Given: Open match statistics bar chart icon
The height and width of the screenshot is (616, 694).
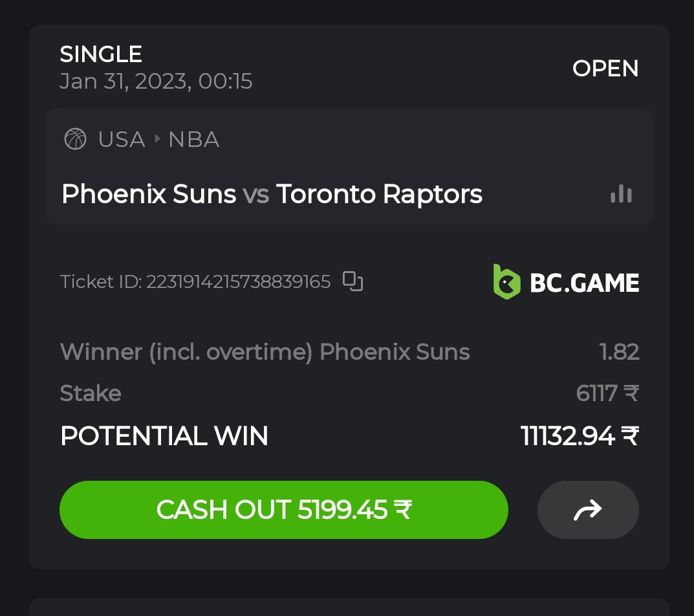Looking at the screenshot, I should tap(621, 194).
